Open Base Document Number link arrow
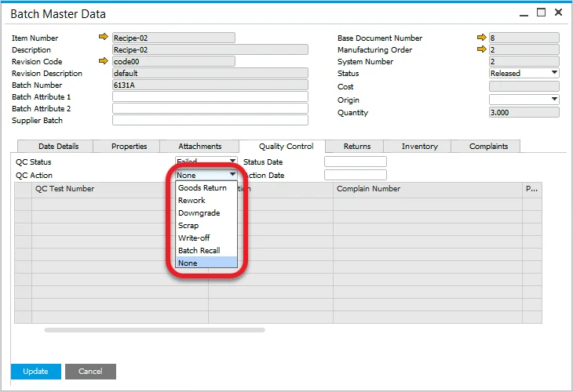Screen dimensions: 573x392 [x=481, y=38]
